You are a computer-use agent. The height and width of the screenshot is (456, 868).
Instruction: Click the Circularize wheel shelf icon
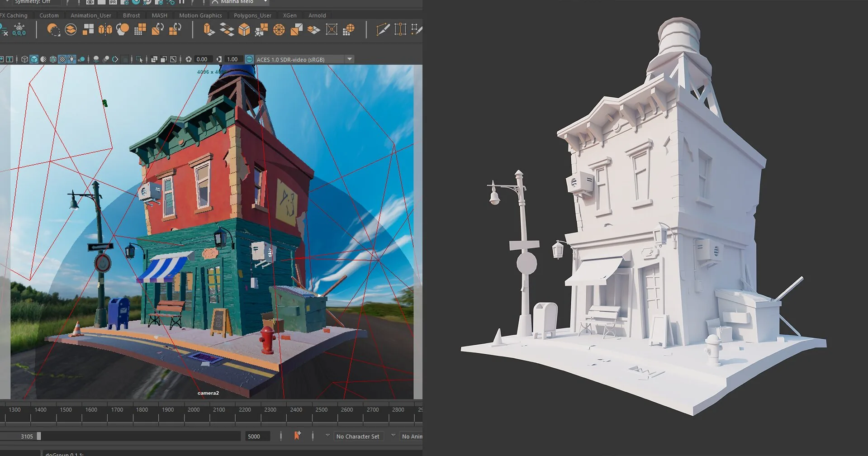coord(279,30)
